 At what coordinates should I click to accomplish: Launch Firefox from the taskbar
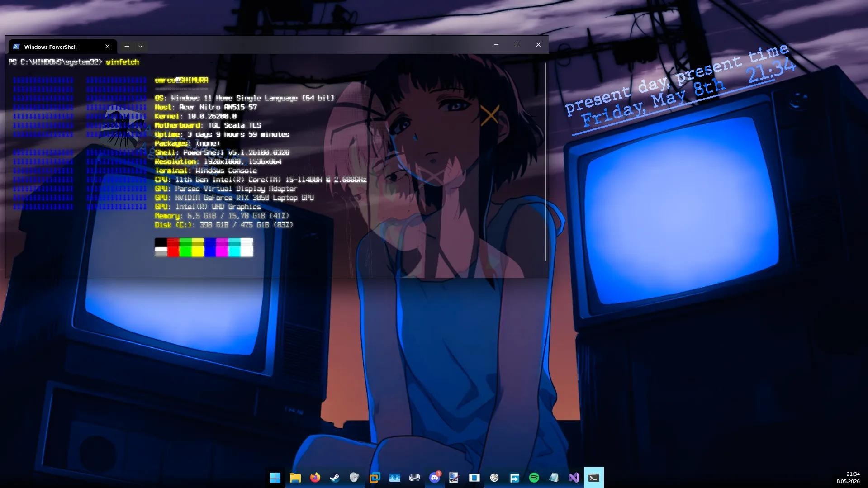315,478
